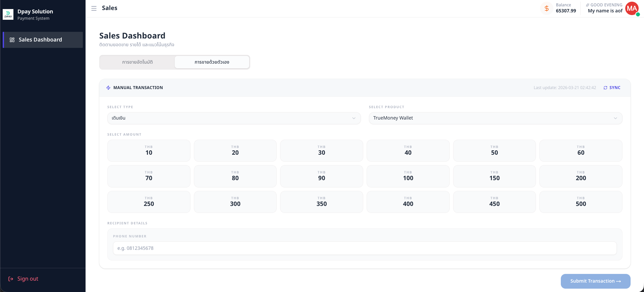Select the THB 70 amount

click(x=149, y=176)
